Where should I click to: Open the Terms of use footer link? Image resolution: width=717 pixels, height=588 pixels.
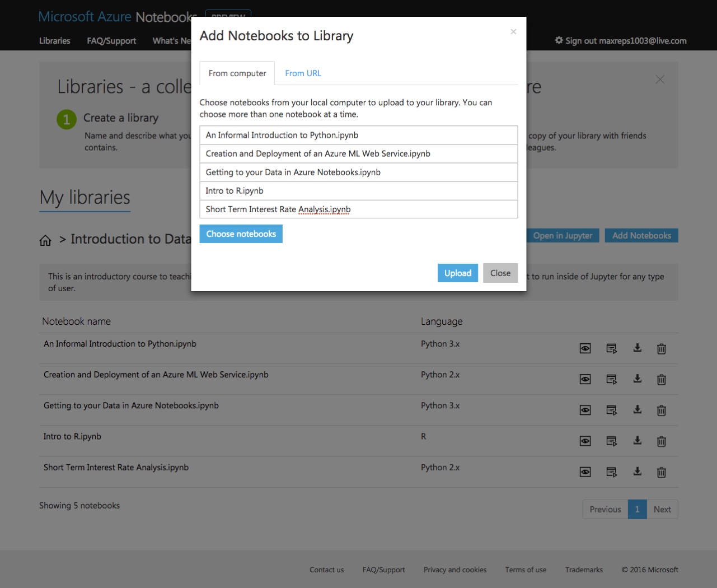(526, 570)
